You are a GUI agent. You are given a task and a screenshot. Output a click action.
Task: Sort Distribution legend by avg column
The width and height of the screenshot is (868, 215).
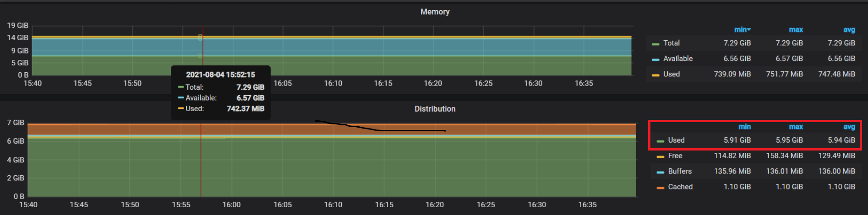[x=849, y=127]
